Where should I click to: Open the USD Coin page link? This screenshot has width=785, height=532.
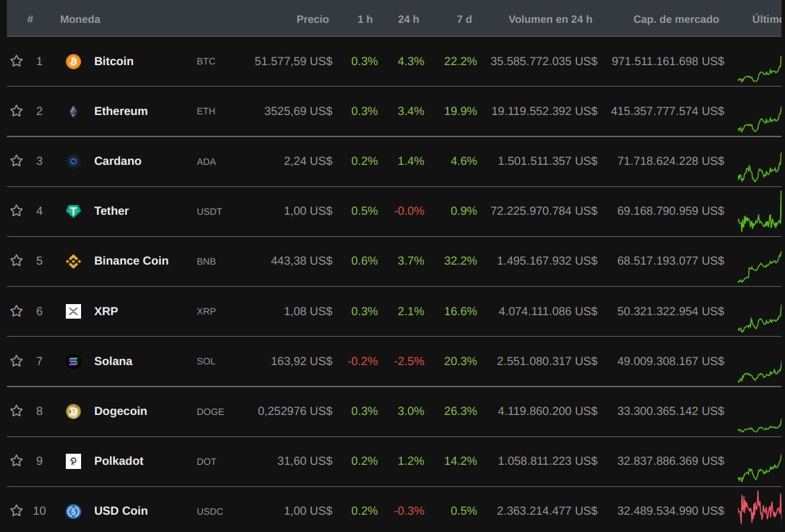(121, 511)
